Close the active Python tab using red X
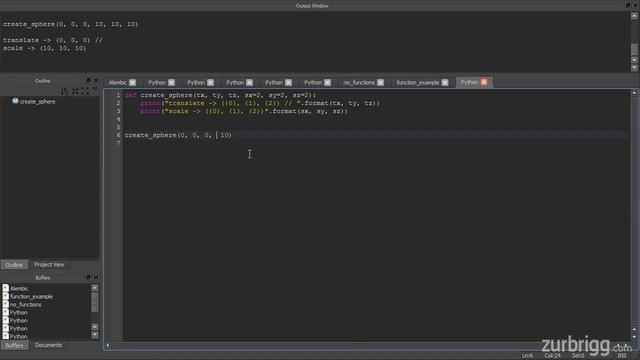The height and width of the screenshot is (360, 640). pyautogui.click(x=484, y=82)
